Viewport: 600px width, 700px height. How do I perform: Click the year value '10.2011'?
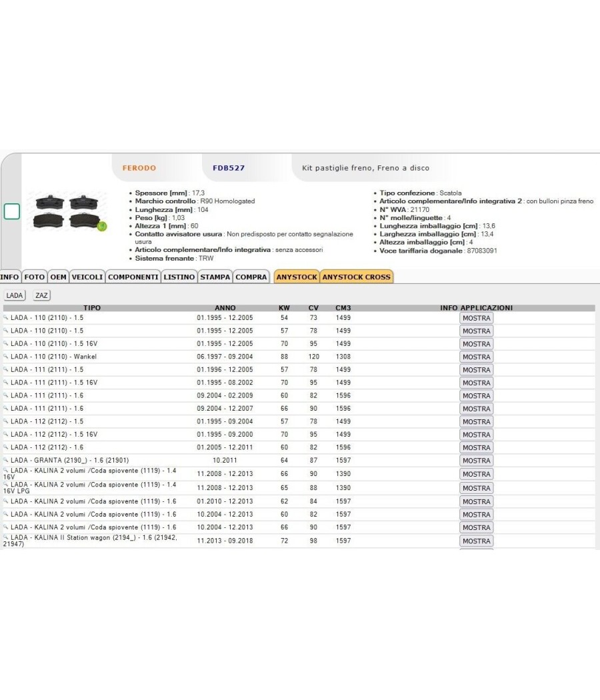coord(225,460)
